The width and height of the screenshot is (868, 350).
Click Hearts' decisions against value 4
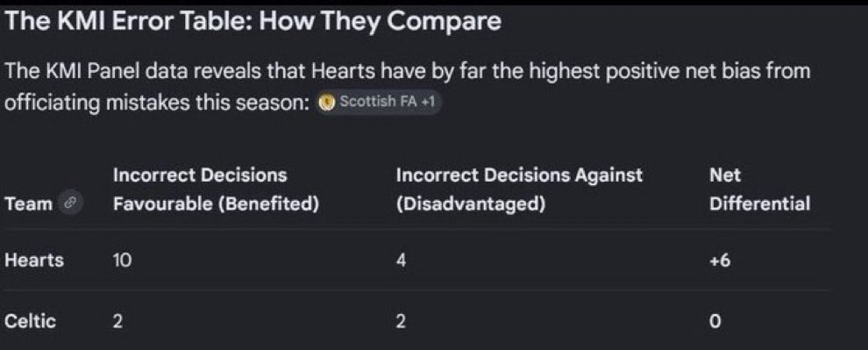[401, 261]
